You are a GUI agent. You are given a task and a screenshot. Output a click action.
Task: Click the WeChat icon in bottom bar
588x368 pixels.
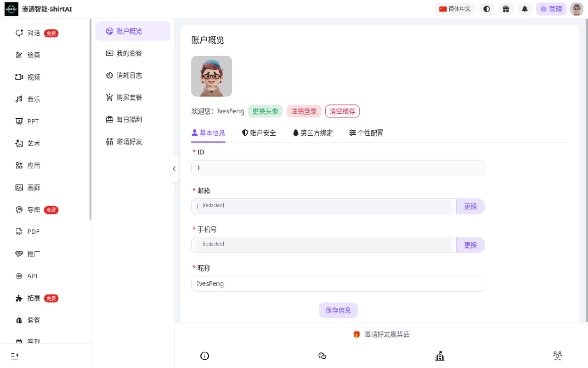click(x=322, y=356)
